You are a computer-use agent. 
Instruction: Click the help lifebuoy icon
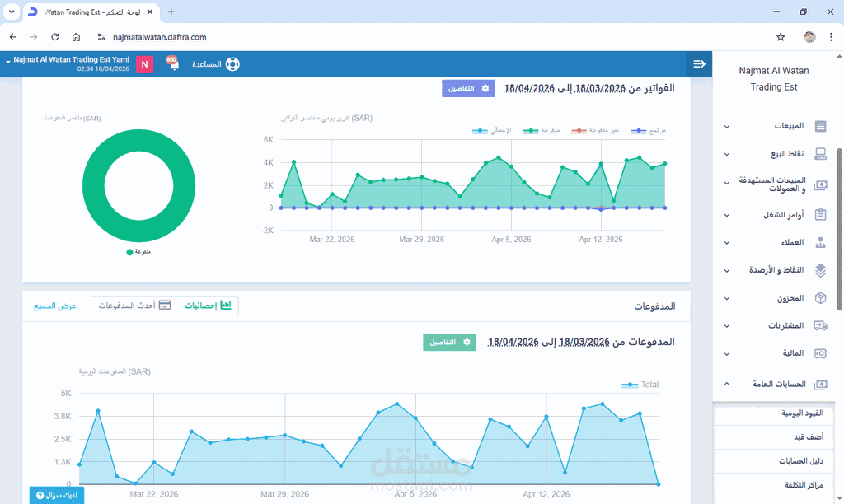pos(232,64)
